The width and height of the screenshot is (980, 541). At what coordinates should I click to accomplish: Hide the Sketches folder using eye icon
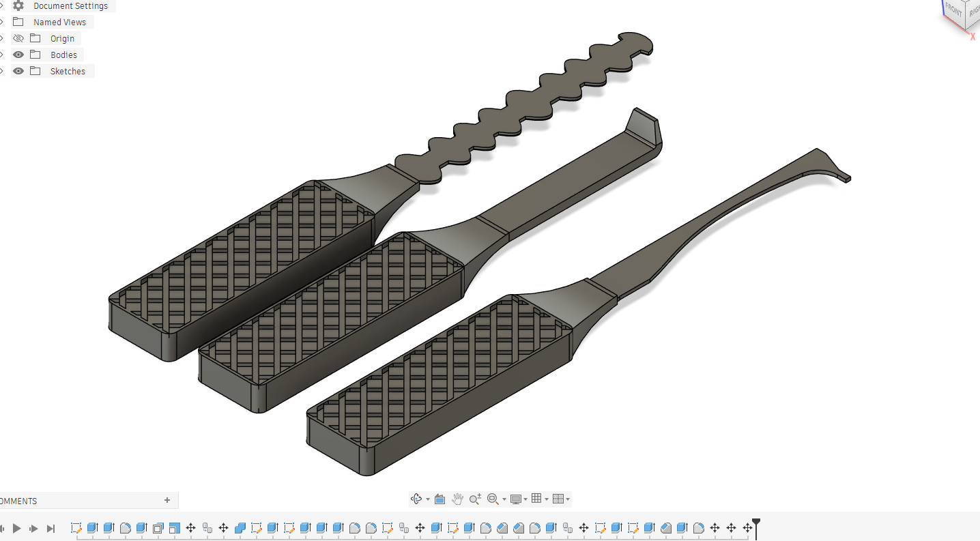[x=18, y=71]
